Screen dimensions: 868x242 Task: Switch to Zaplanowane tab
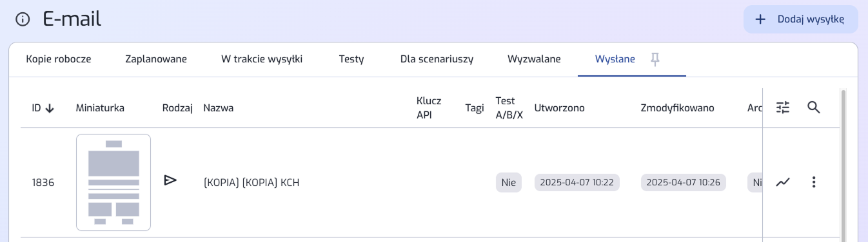[x=156, y=59]
